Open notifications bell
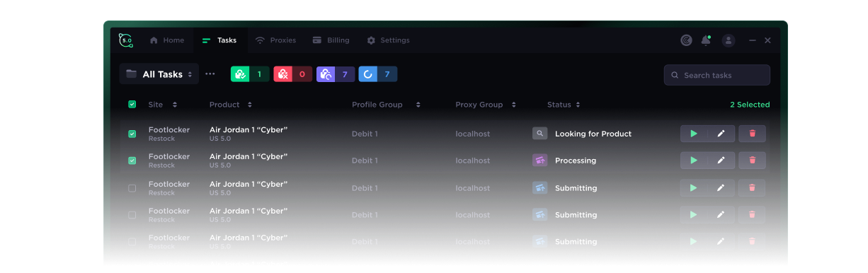This screenshot has width=868, height=273. (x=706, y=40)
